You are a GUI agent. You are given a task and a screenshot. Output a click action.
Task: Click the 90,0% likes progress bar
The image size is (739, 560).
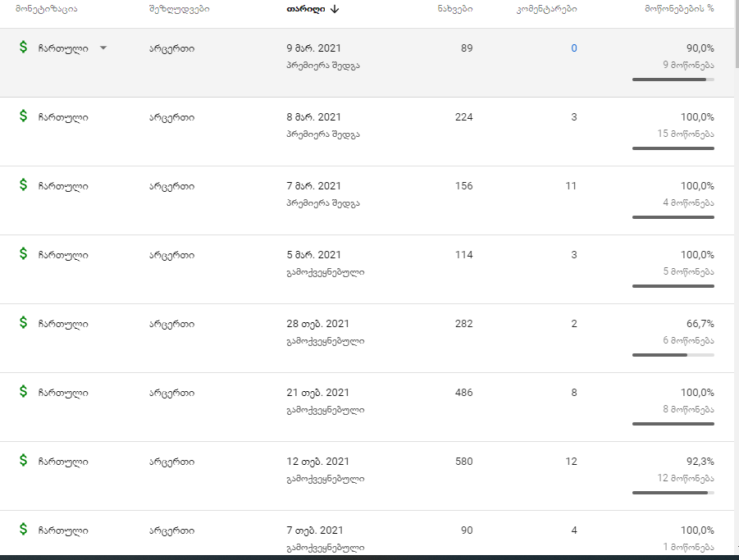(673, 80)
